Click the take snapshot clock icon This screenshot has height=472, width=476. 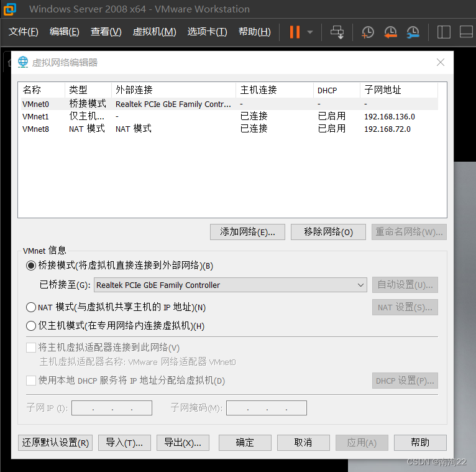coord(368,32)
